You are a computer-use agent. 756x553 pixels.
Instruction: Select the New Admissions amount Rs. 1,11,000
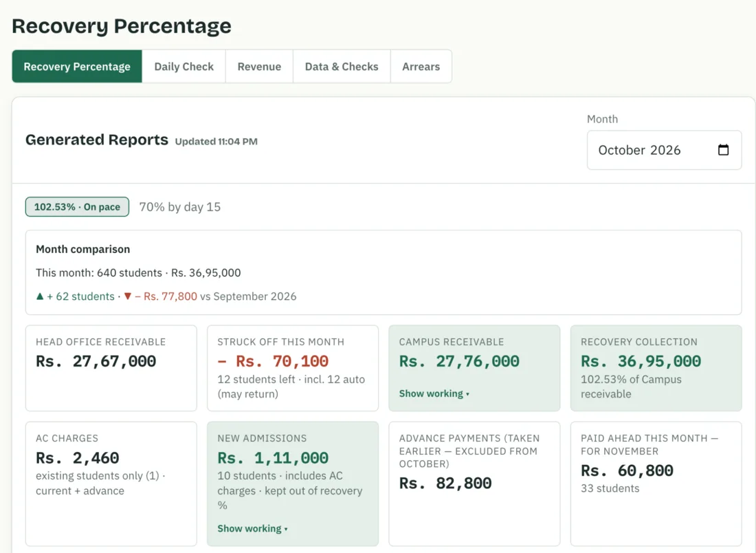point(273,458)
